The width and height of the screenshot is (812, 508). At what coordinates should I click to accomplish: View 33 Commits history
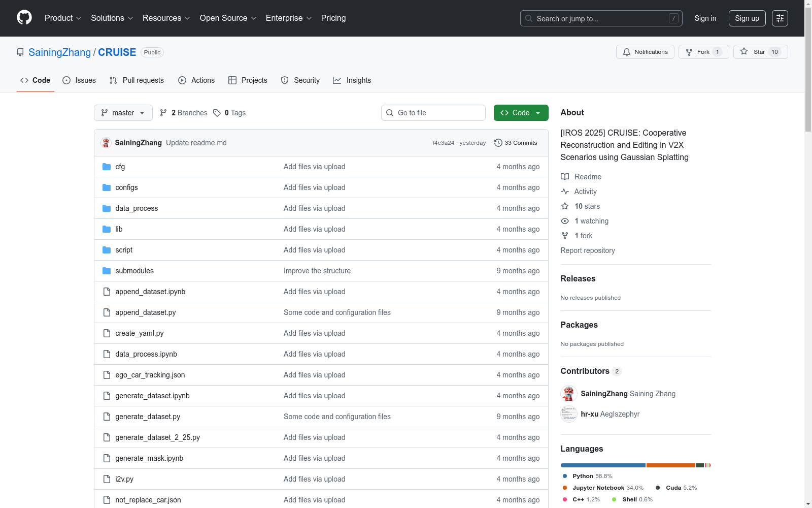click(516, 143)
